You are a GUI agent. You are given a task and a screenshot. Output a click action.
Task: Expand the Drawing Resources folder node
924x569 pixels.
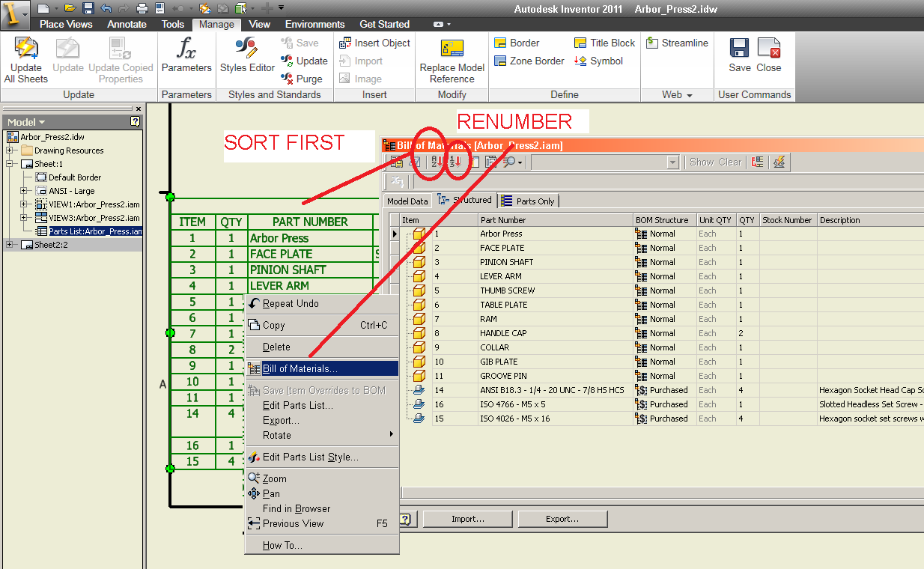[10, 150]
